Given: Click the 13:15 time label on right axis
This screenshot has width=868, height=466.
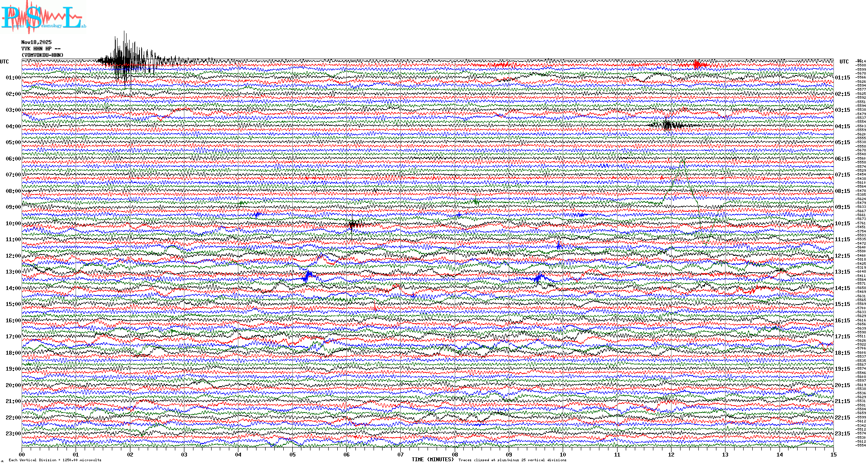Looking at the screenshot, I should click(842, 272).
